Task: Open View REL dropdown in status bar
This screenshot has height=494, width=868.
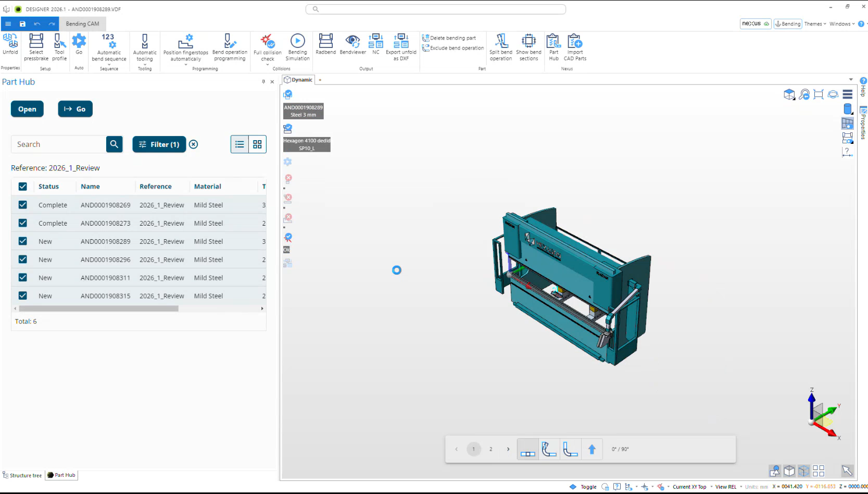Action: tap(728, 487)
